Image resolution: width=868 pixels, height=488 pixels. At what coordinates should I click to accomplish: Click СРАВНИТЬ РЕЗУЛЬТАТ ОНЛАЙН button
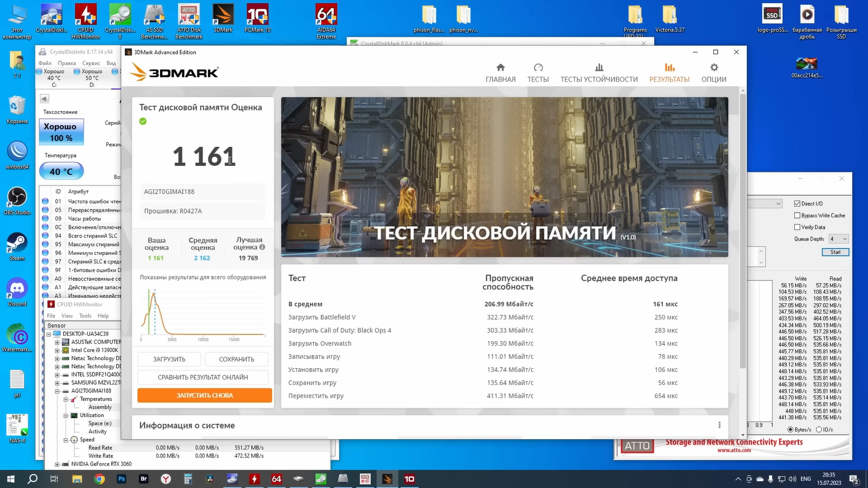(203, 377)
